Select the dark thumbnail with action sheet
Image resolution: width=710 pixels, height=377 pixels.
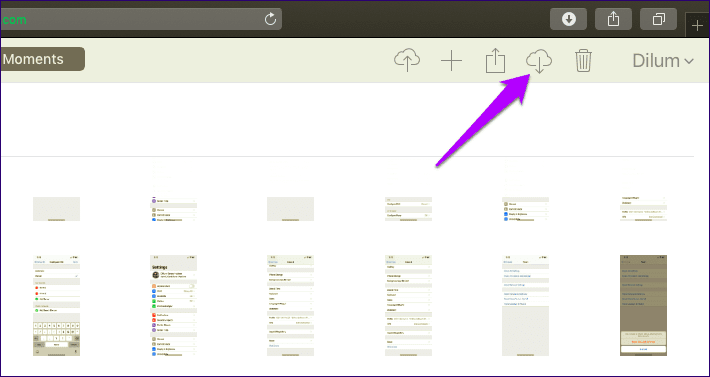click(643, 305)
